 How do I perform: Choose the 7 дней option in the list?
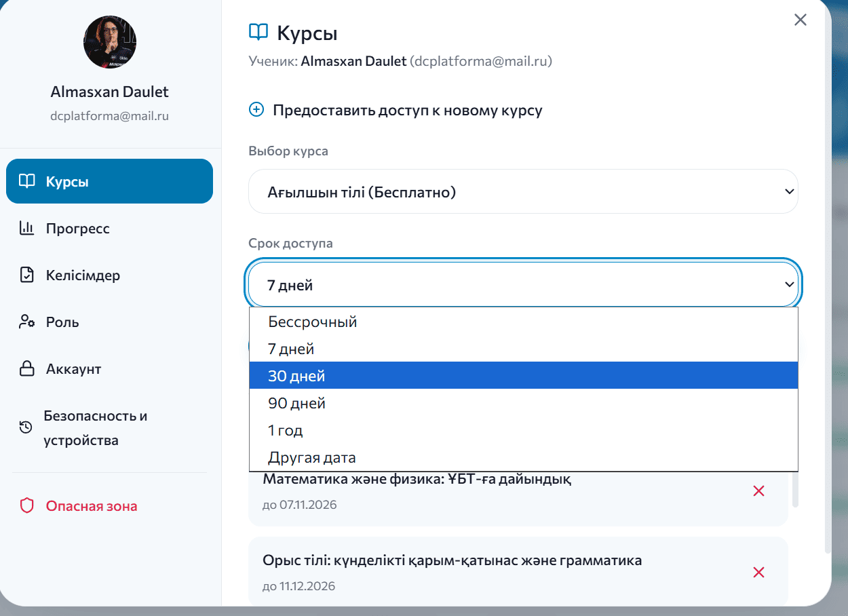point(523,349)
